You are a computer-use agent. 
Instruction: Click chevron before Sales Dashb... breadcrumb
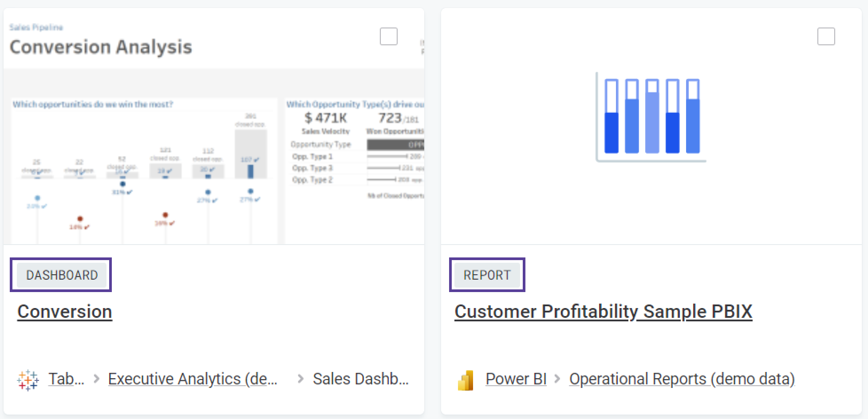tap(300, 379)
